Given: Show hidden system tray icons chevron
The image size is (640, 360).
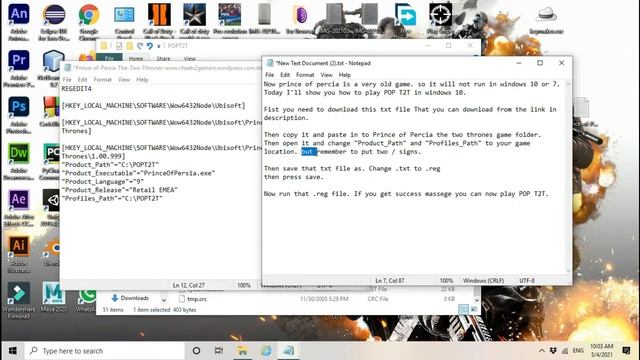Looking at the screenshot, I should [542, 351].
